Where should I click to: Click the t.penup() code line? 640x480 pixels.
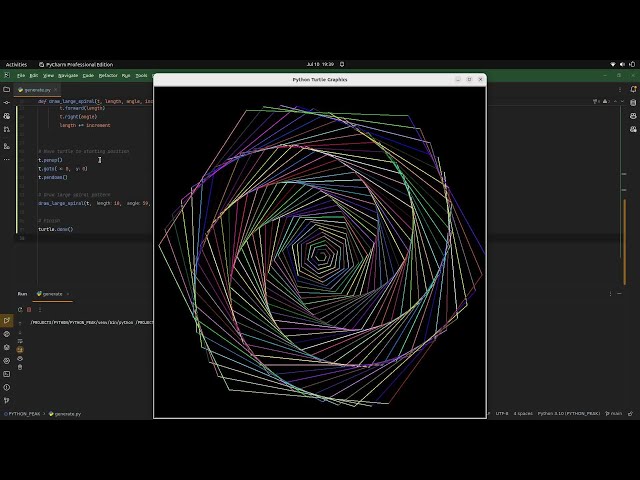tap(50, 160)
